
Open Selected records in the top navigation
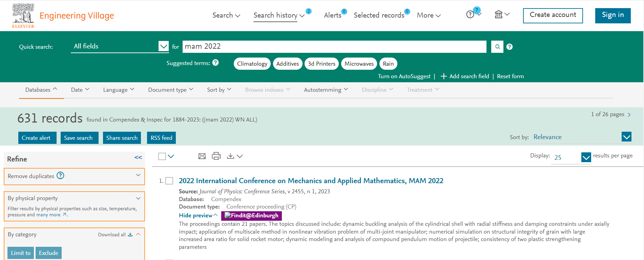379,15
